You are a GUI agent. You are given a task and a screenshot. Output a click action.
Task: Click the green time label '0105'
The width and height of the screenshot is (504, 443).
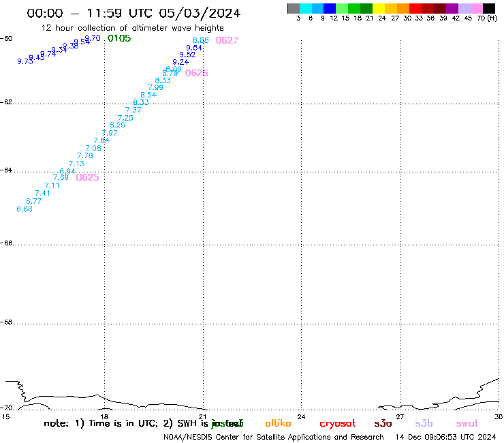[x=119, y=38]
